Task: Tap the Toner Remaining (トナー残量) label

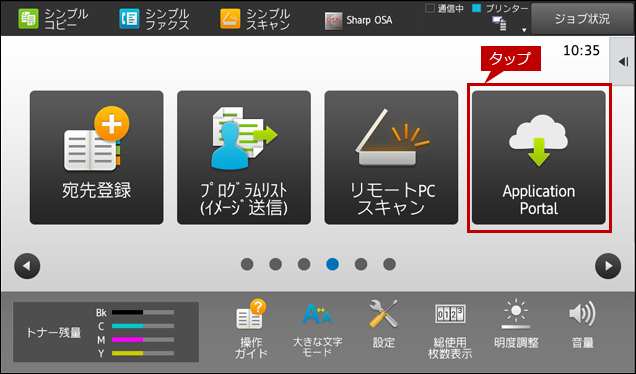Action: click(54, 333)
